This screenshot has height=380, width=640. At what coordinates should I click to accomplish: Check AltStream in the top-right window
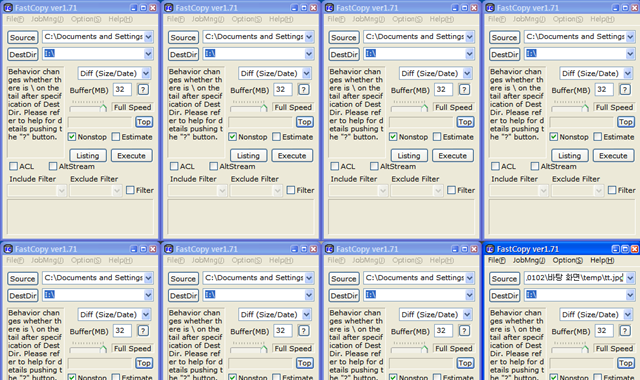pyautogui.click(x=535, y=166)
